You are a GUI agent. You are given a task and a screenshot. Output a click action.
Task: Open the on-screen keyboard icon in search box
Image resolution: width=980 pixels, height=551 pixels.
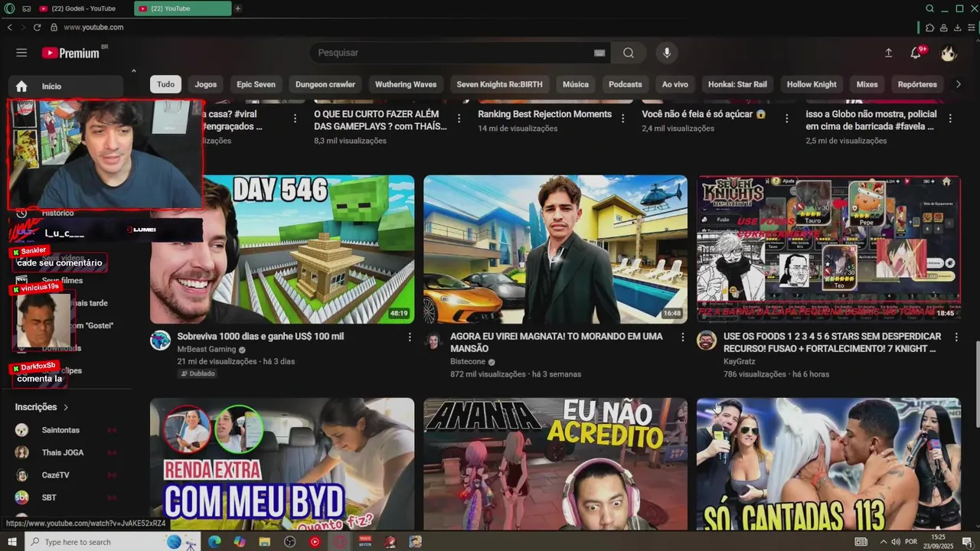599,53
